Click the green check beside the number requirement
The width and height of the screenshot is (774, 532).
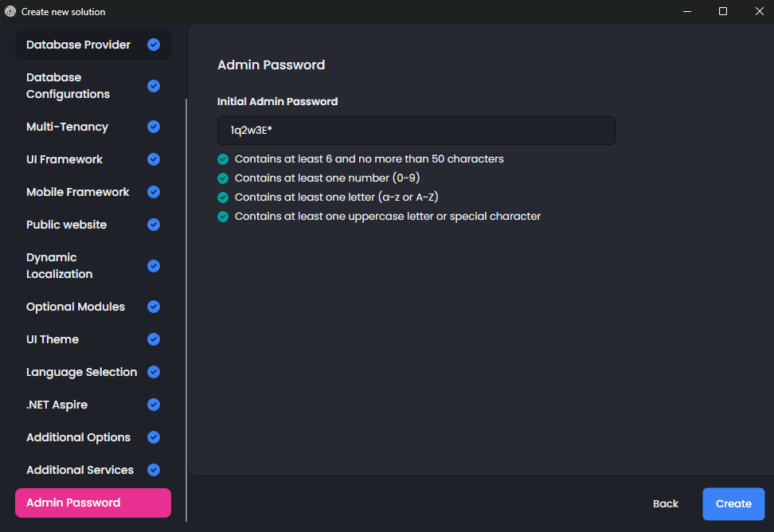coord(223,178)
